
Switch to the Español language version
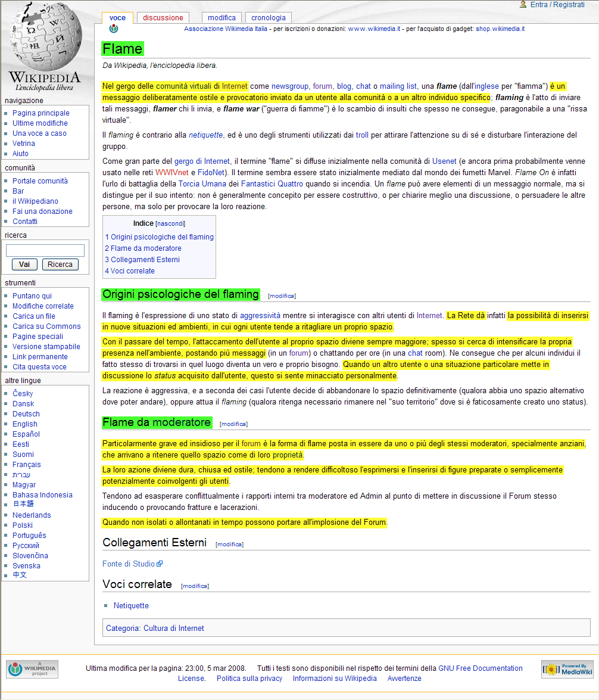tap(26, 434)
